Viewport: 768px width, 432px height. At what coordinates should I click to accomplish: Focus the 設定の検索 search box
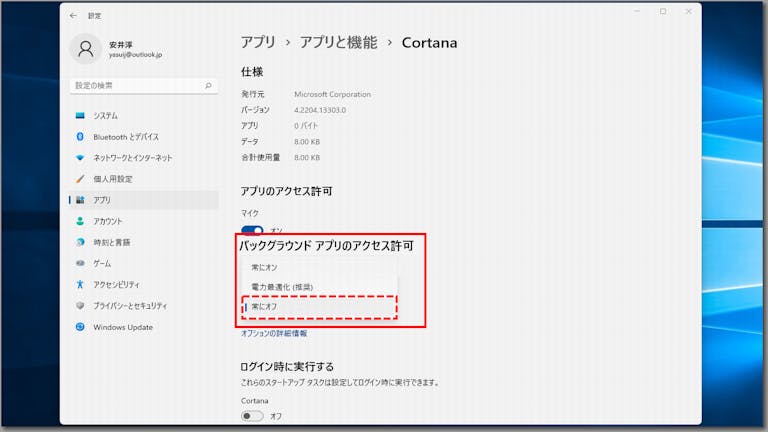click(144, 86)
